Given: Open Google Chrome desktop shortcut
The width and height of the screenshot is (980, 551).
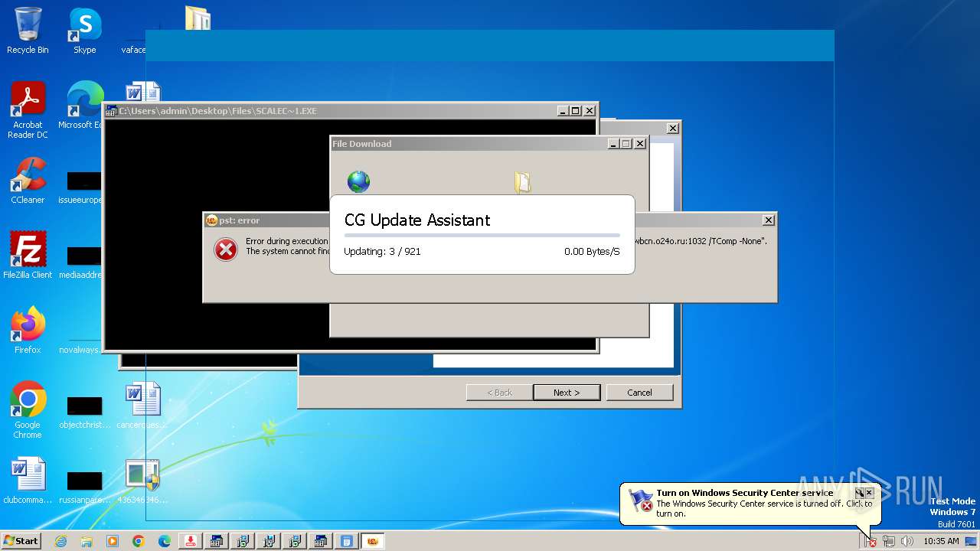Looking at the screenshot, I should point(28,409).
